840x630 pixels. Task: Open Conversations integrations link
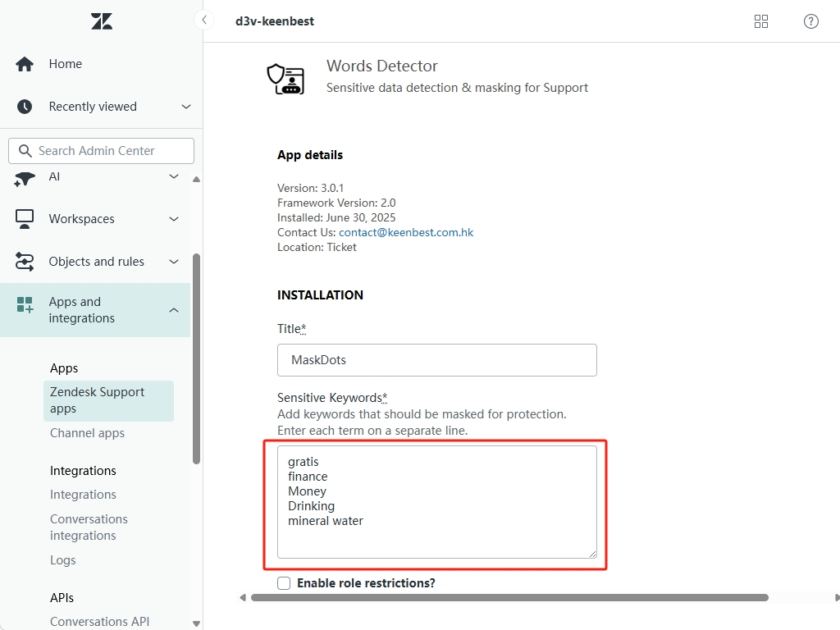(x=89, y=527)
